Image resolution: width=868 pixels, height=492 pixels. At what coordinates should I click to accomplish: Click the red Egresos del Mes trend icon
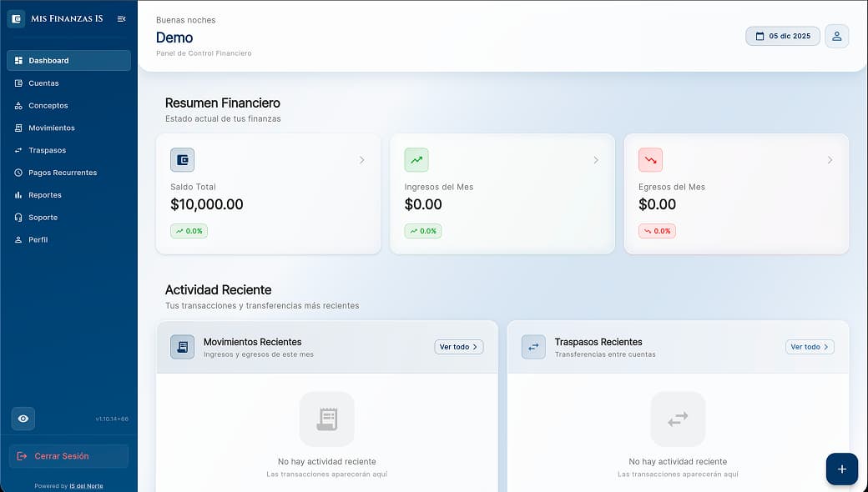[650, 159]
